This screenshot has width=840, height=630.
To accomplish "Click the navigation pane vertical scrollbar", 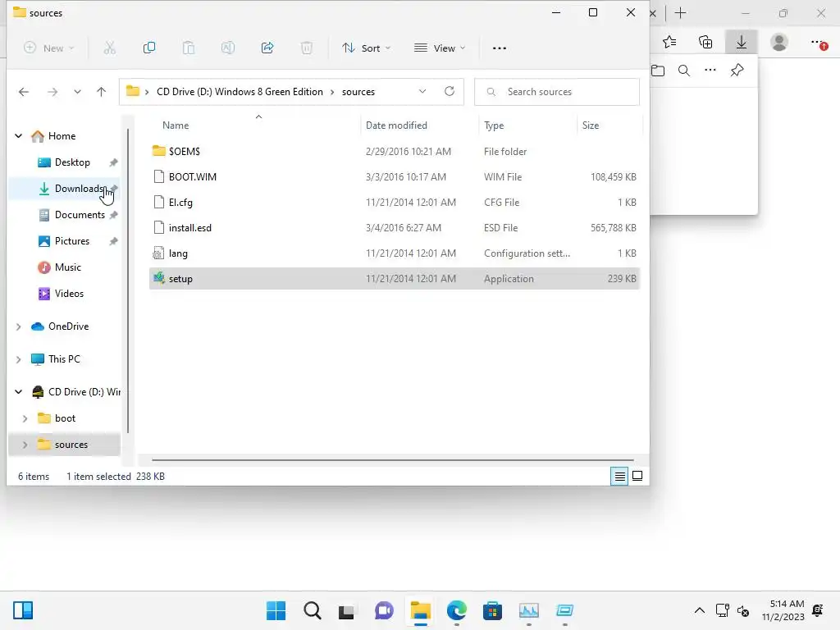I will [128, 281].
